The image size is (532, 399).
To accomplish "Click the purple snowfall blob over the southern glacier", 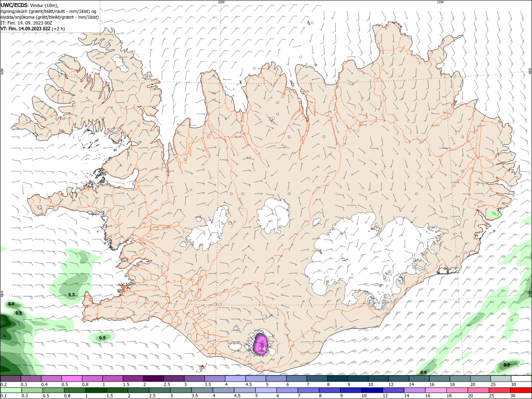I will click(261, 345).
